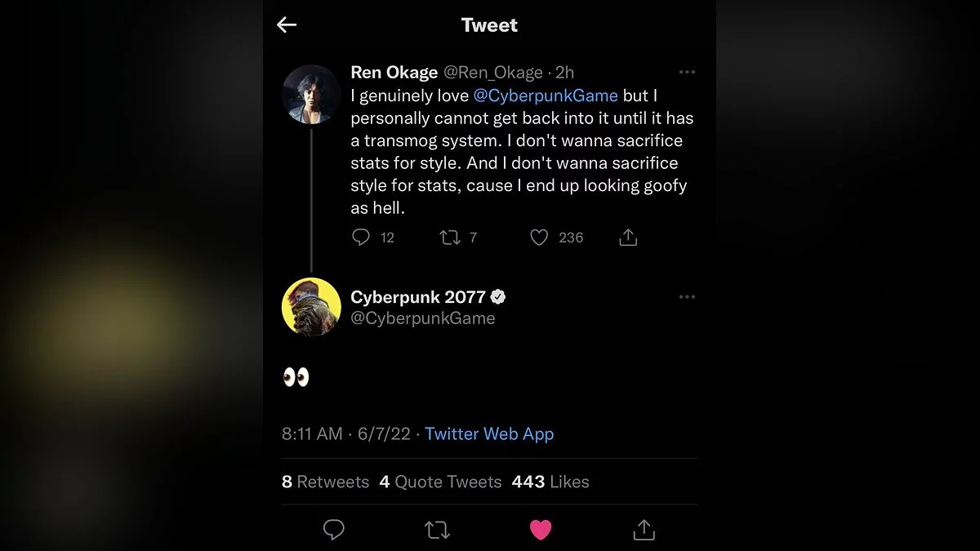980x551 pixels.
Task: View the 443 Likes list
Action: coord(550,482)
